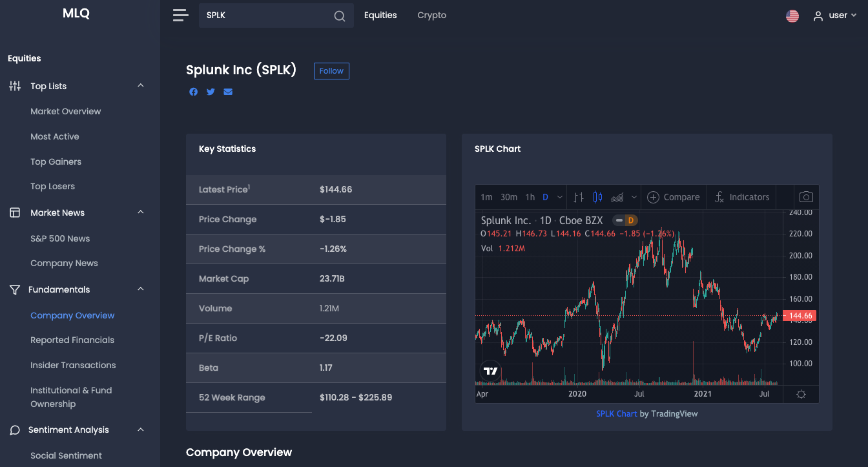Open Institutional & Fund Ownership page
868x467 pixels.
pyautogui.click(x=71, y=397)
